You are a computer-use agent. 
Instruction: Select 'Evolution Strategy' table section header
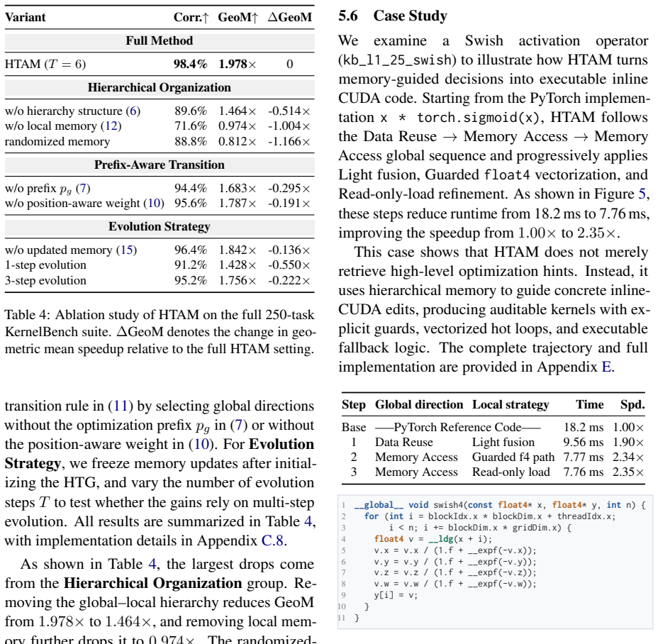[x=160, y=226]
